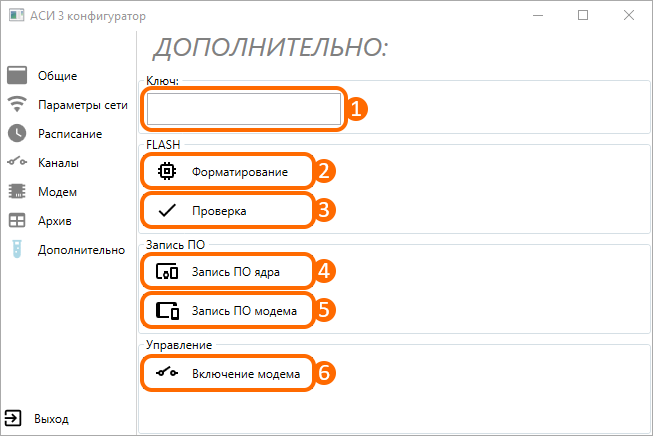Viewport: 653px width, 436px height.
Task: Focus the Ключ input field
Action: pos(244,109)
